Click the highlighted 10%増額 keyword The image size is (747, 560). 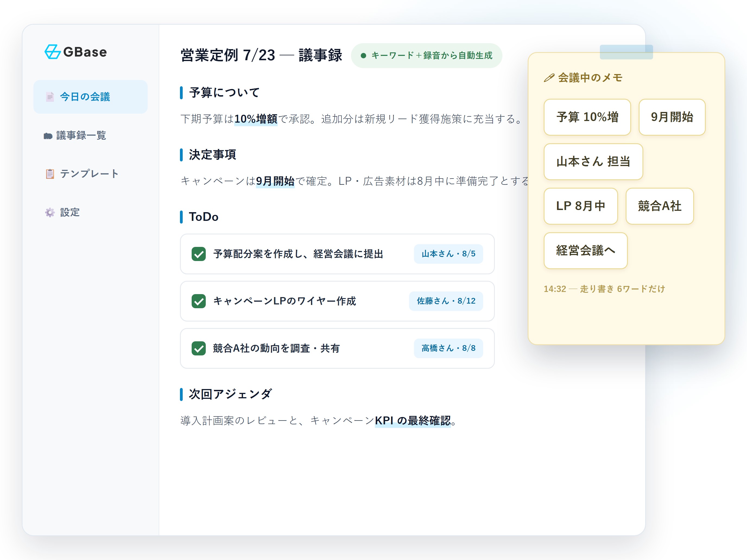(256, 119)
